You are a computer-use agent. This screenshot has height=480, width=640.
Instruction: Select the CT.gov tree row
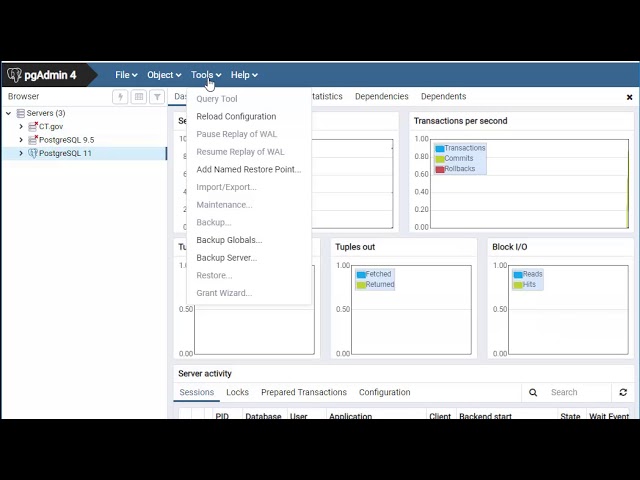point(84,127)
